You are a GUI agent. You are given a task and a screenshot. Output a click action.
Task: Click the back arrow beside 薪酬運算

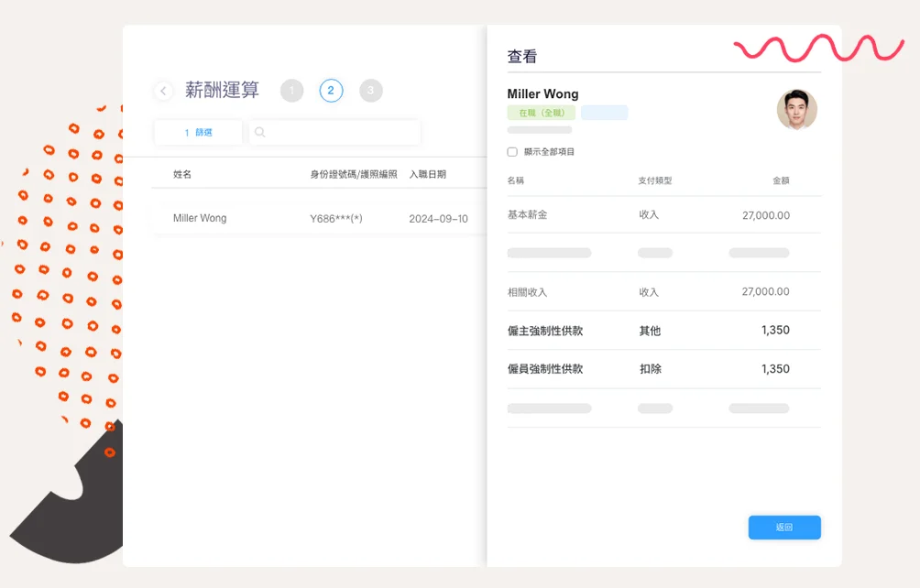pyautogui.click(x=163, y=91)
